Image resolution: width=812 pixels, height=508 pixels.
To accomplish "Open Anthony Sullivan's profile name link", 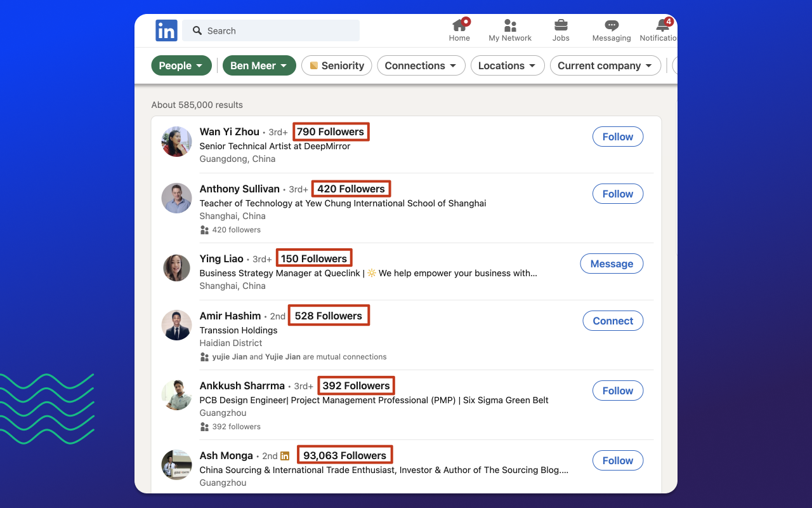I will [x=240, y=189].
